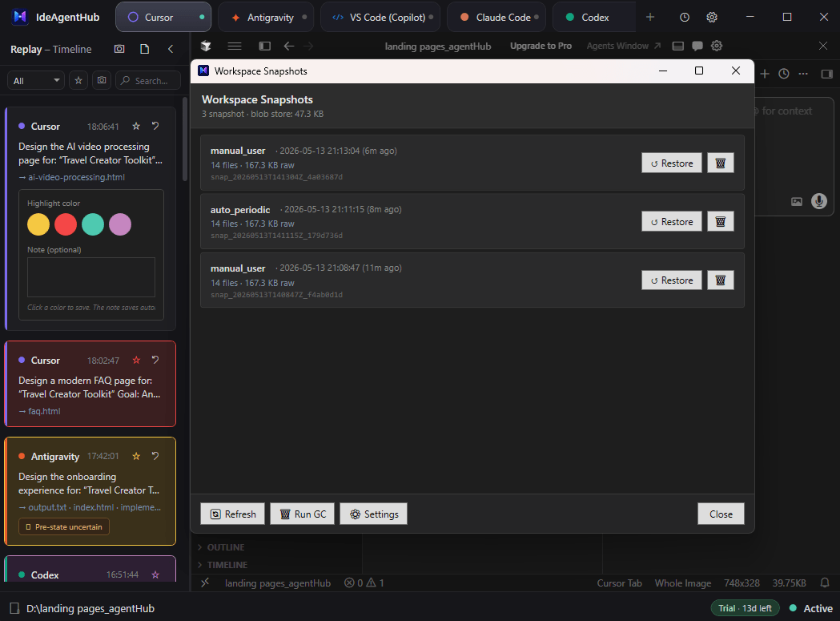Open the ai-video-processing.html file link

click(77, 177)
